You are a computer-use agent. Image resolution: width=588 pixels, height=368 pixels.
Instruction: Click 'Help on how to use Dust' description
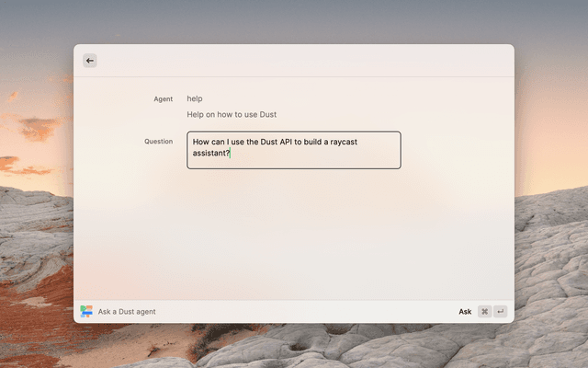click(232, 115)
